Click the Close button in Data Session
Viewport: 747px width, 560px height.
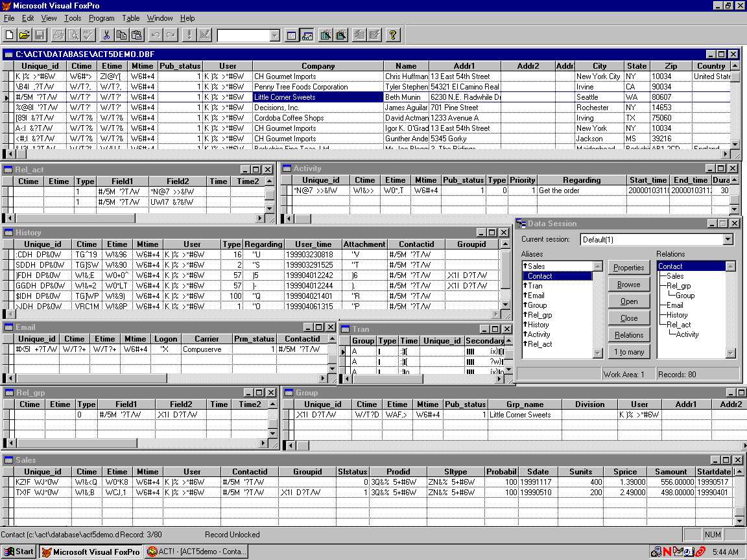(x=629, y=318)
